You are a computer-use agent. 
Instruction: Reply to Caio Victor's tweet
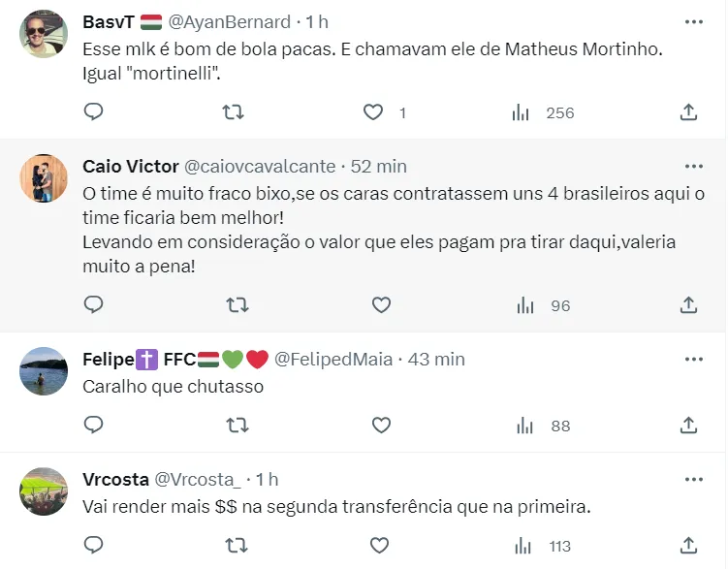[x=93, y=305]
